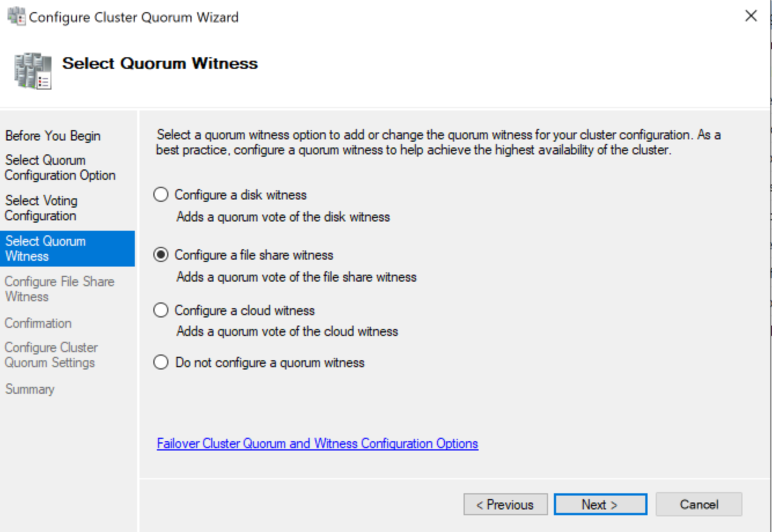Image resolution: width=772 pixels, height=532 pixels.
Task: Click the Select Quorum Witness page heading
Action: pyautogui.click(x=160, y=64)
